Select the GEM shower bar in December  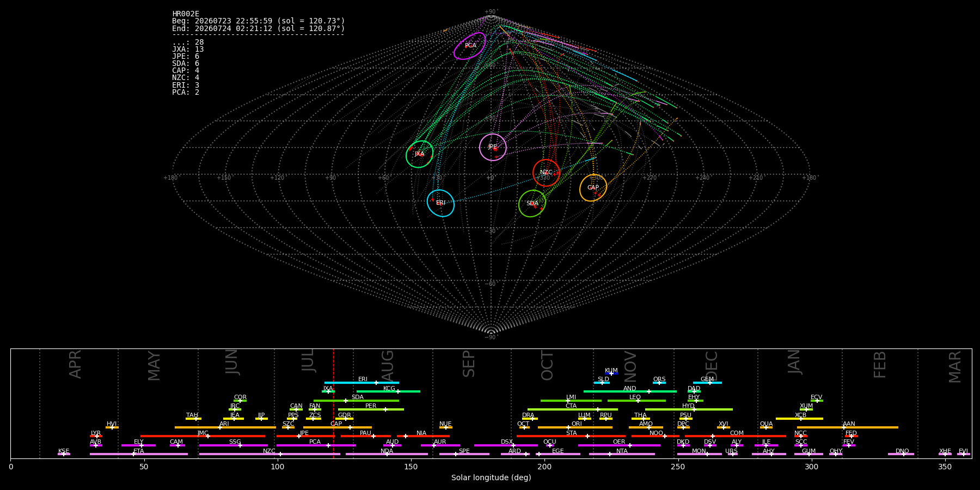(x=707, y=383)
